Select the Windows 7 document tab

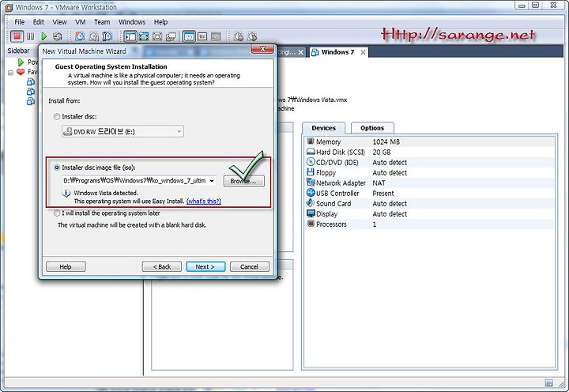[337, 52]
